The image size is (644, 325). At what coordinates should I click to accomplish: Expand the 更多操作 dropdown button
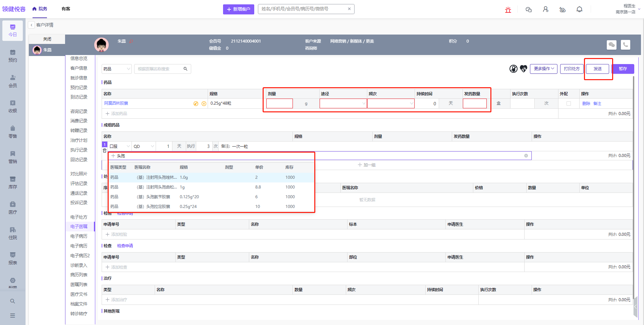click(x=544, y=69)
